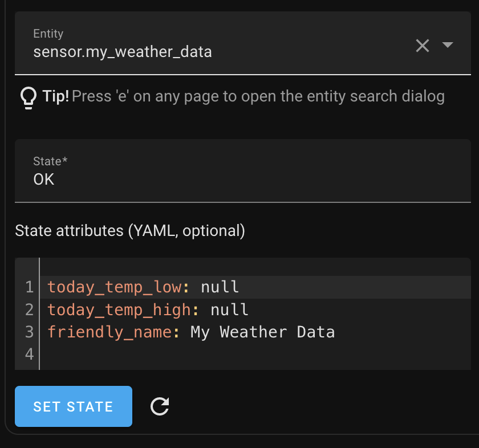Click line number 2 in editor gutter
The height and width of the screenshot is (448, 479).
tap(29, 309)
